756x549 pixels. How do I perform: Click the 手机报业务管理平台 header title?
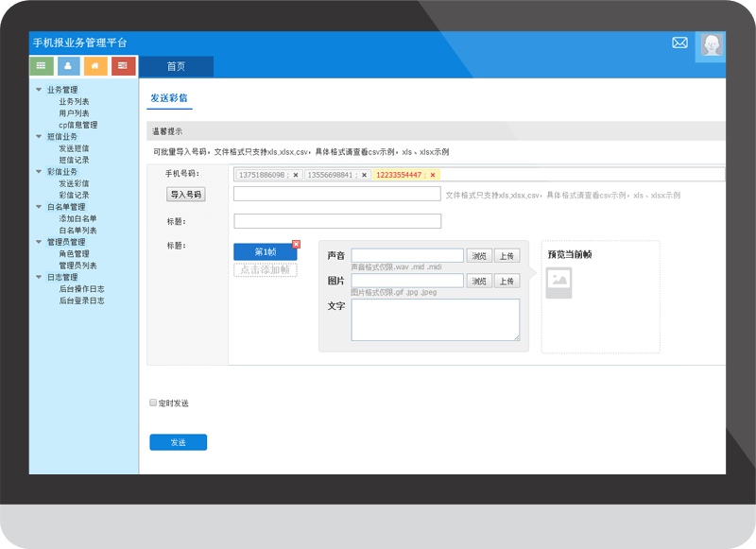80,43
